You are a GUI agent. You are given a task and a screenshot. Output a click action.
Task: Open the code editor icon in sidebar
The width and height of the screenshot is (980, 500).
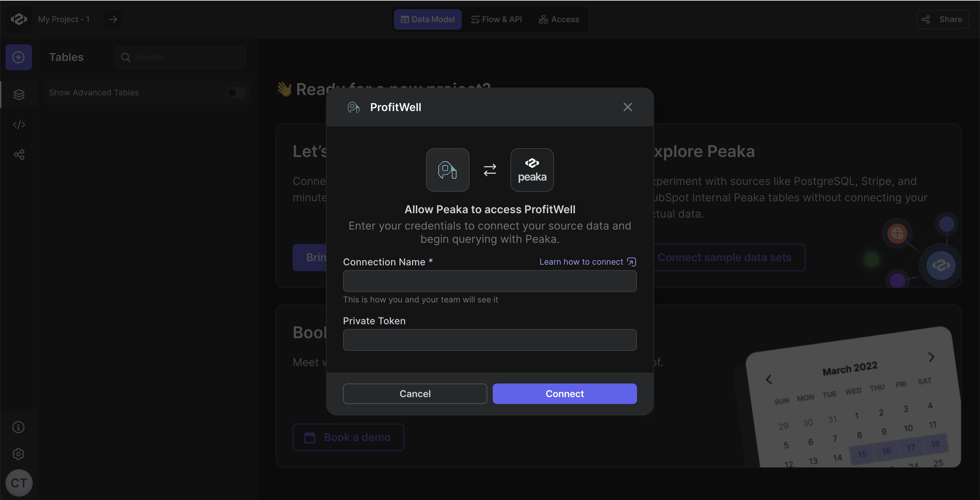click(19, 125)
